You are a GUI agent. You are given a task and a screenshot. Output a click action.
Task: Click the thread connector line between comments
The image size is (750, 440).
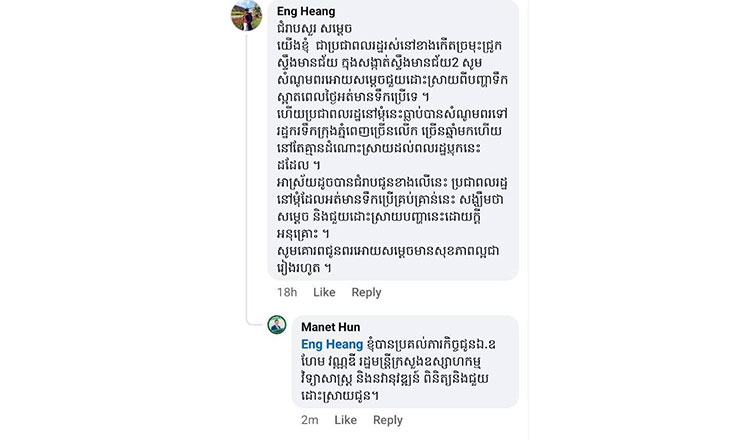click(247, 177)
